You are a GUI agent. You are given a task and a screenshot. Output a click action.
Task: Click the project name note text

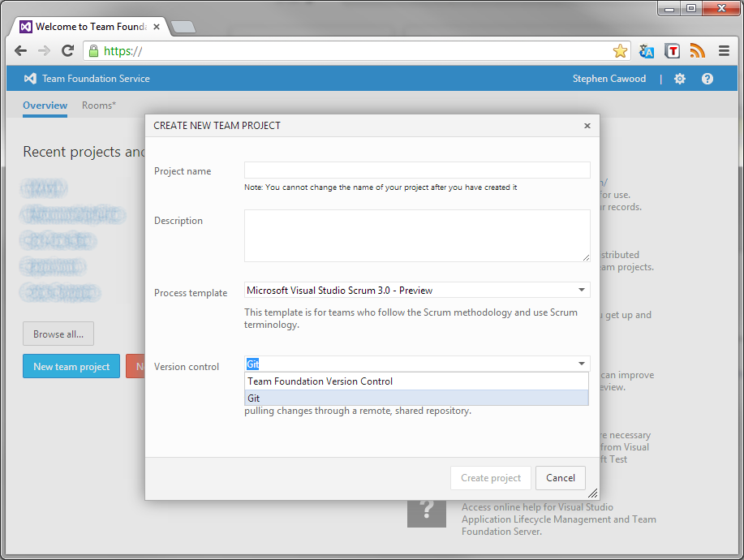[381, 187]
